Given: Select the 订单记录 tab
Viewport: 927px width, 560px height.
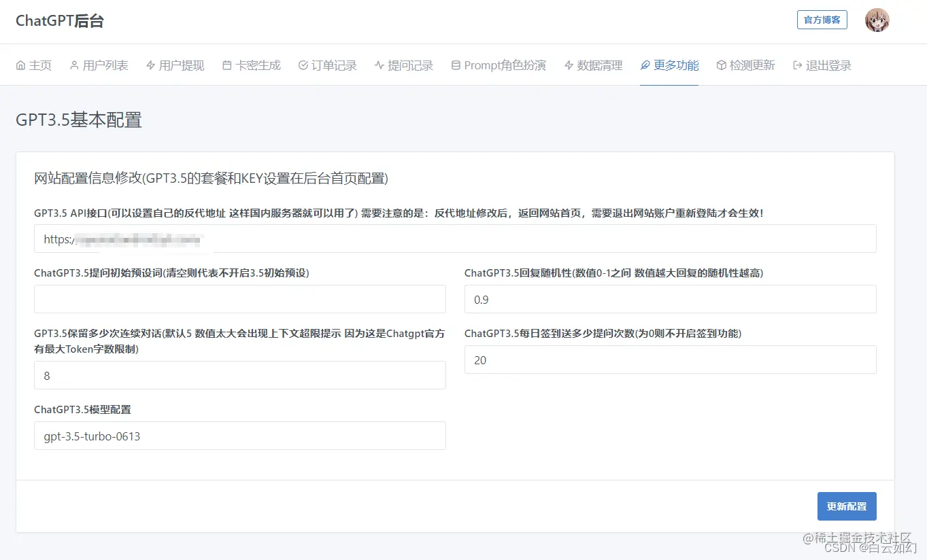Looking at the screenshot, I should 328,65.
